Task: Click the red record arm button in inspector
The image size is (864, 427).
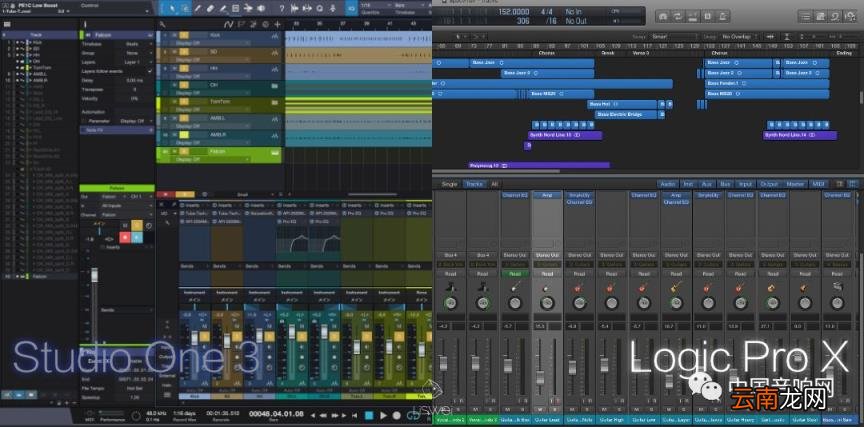Action: tap(125, 237)
